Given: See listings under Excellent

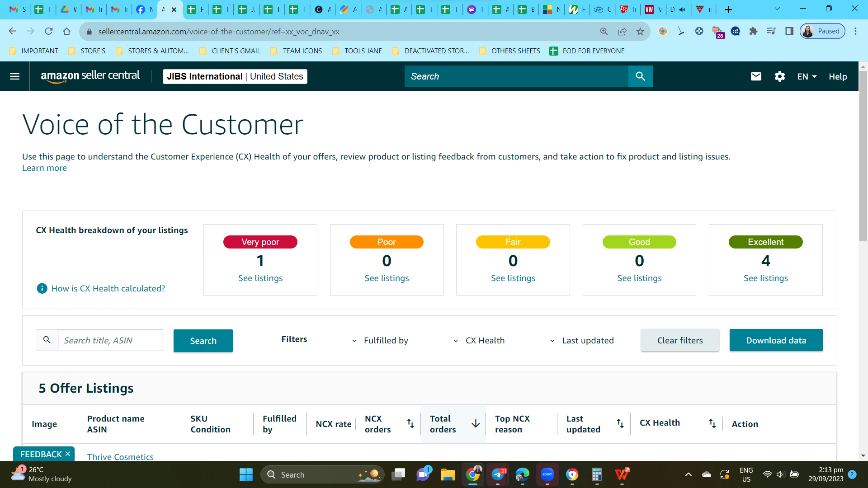Looking at the screenshot, I should tap(766, 278).
